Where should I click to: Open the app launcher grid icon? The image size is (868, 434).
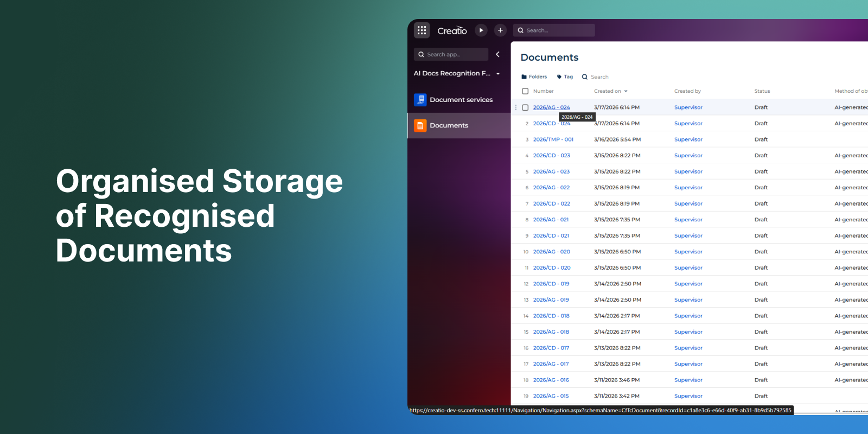click(x=422, y=30)
